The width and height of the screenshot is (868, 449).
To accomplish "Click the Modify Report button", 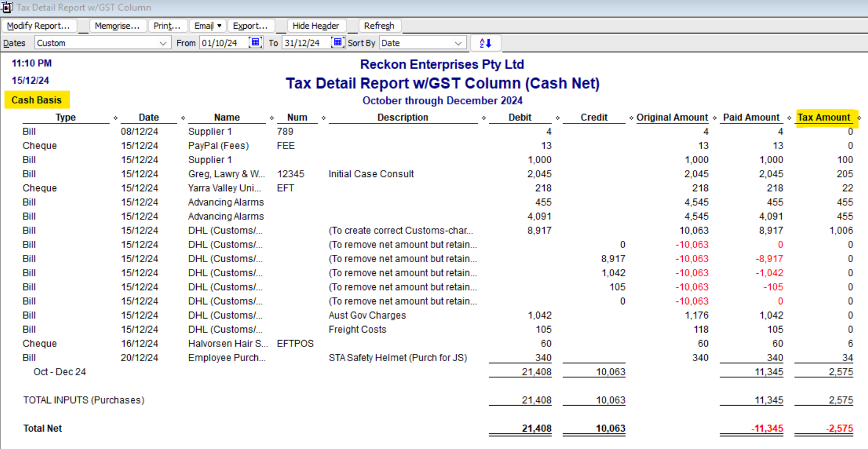I will pos(39,26).
